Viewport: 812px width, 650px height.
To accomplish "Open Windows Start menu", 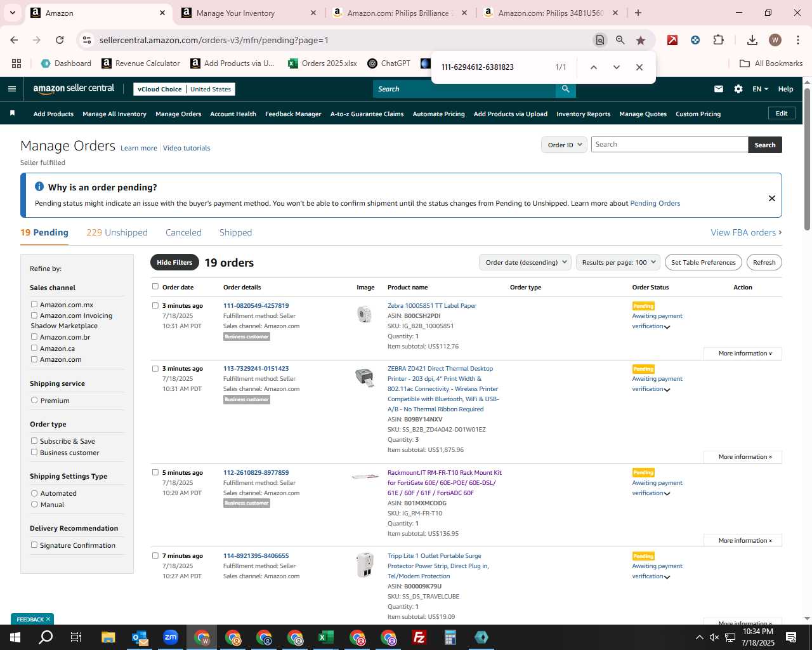I will (15, 637).
